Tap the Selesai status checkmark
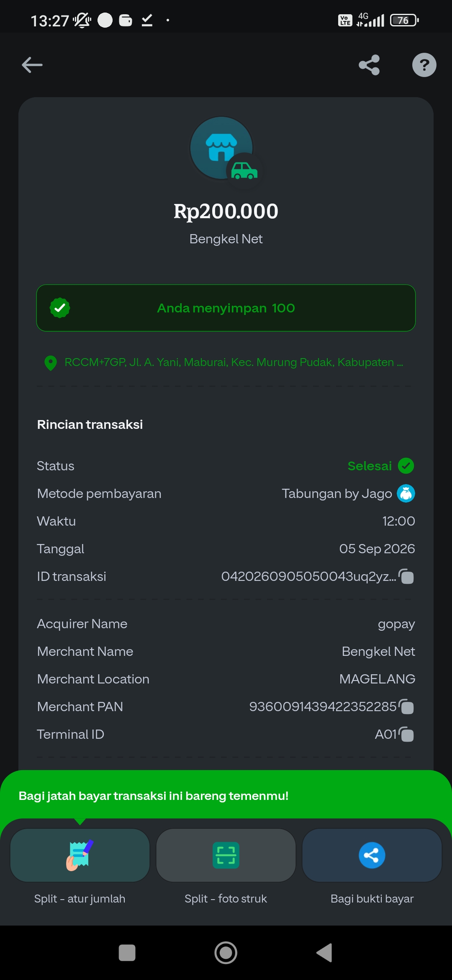The height and width of the screenshot is (980, 452). [406, 466]
